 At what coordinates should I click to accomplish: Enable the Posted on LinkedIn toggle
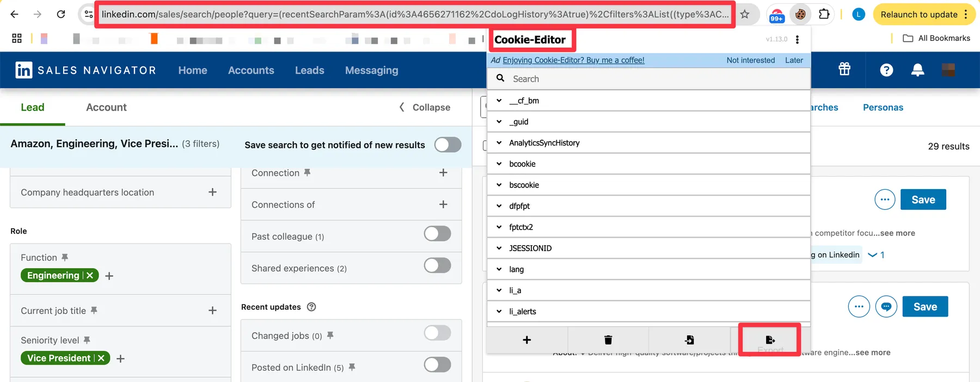(438, 364)
